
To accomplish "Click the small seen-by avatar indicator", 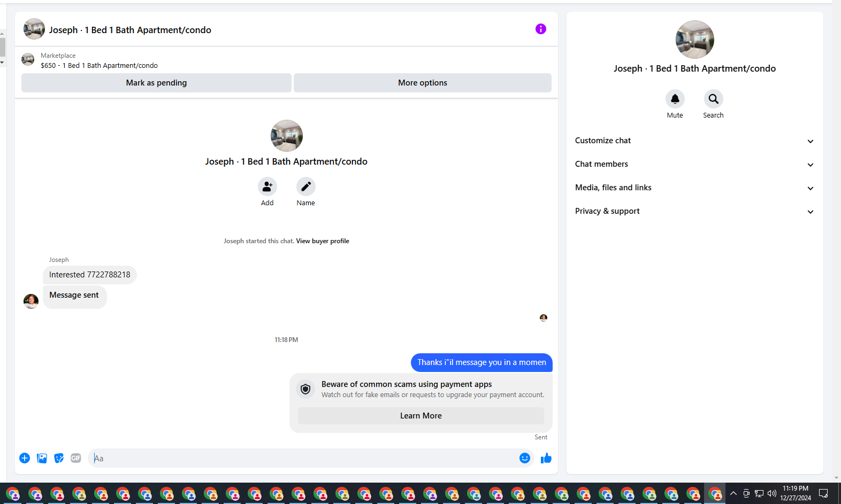I will 544,318.
